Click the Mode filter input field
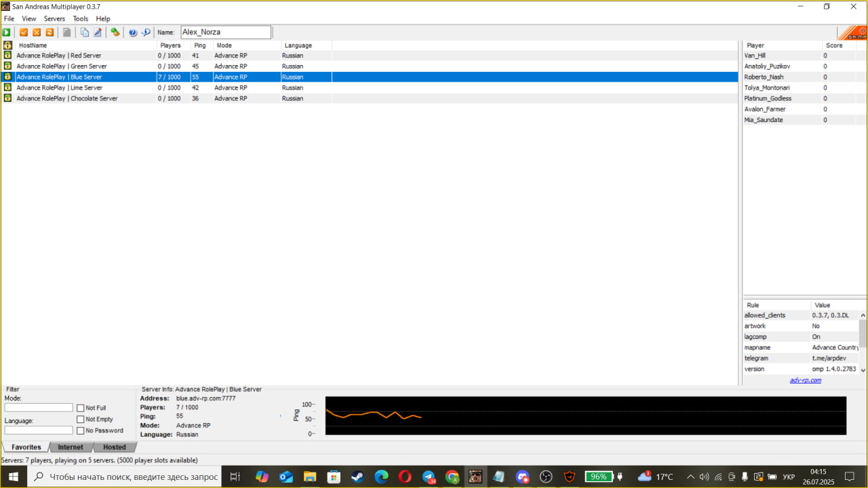868x488 pixels. [x=39, y=408]
